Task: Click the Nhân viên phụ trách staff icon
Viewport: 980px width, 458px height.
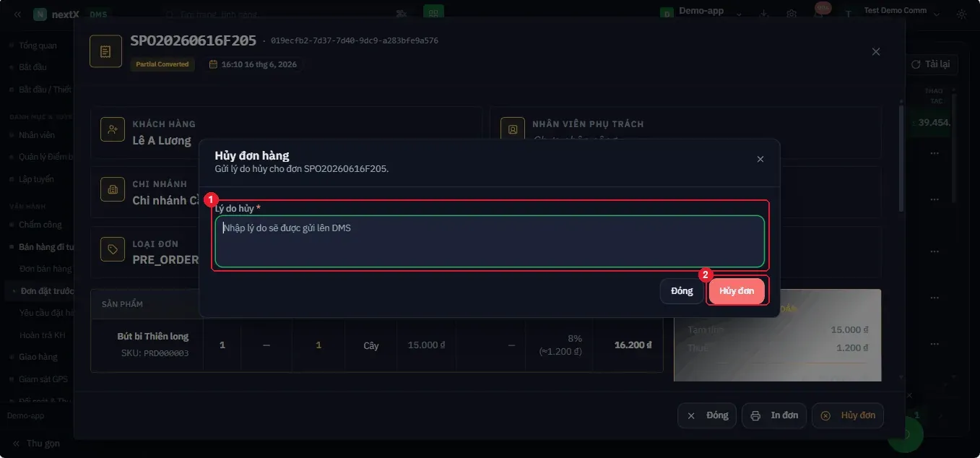Action: (513, 129)
